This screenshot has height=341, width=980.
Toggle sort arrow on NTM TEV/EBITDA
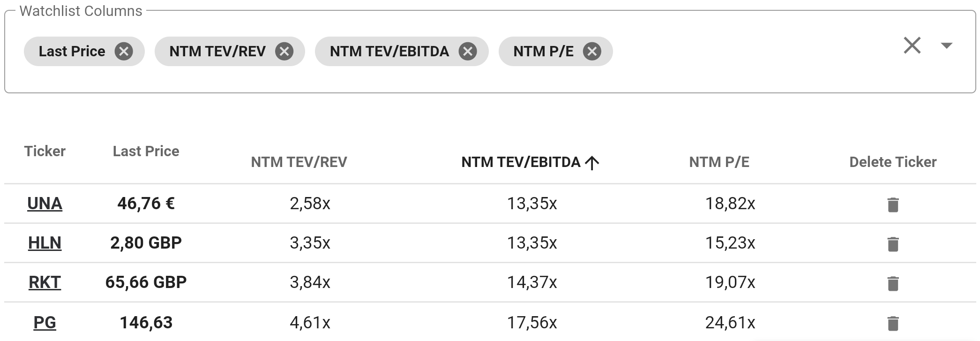592,163
